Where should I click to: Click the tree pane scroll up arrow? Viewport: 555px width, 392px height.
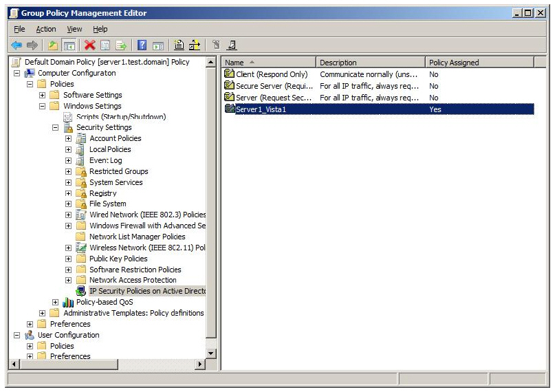point(211,63)
